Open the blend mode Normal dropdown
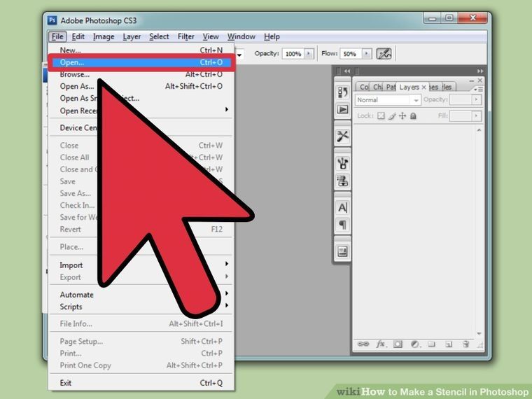The height and width of the screenshot is (399, 532). pyautogui.click(x=388, y=99)
